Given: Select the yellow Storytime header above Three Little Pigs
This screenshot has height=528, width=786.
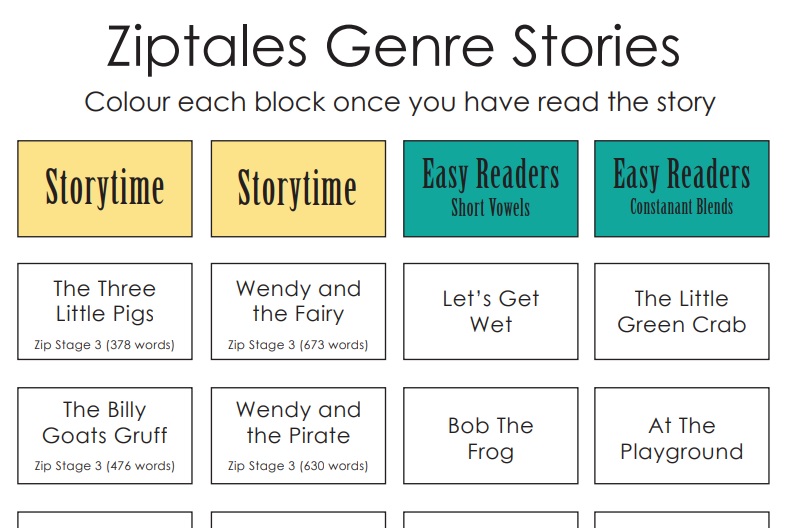Looking at the screenshot, I should (x=105, y=188).
